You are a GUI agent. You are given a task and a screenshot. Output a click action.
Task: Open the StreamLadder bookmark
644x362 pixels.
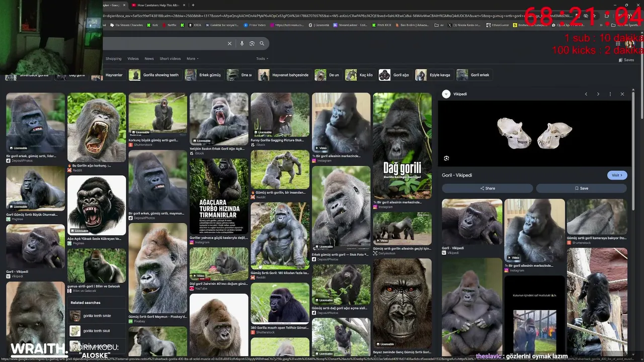(350, 25)
